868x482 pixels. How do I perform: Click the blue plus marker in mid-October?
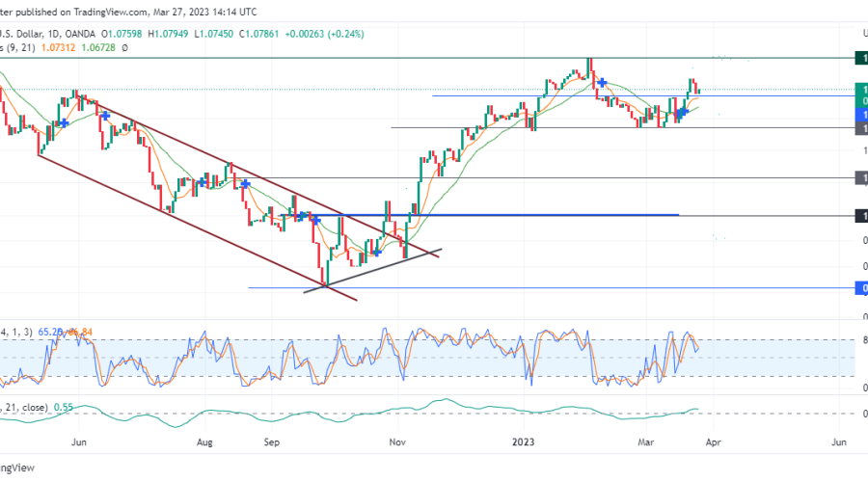pyautogui.click(x=376, y=253)
